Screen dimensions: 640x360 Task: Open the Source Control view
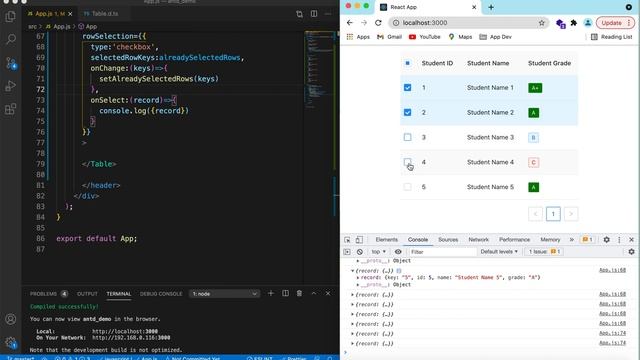point(11,63)
